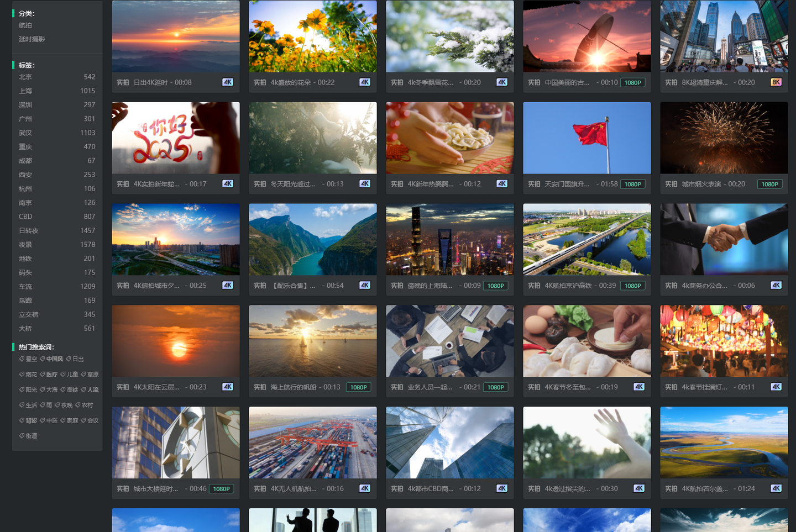This screenshot has width=796, height=532.
Task: Click the 4K badge on 4K无人机航拍 card
Action: [x=365, y=489]
